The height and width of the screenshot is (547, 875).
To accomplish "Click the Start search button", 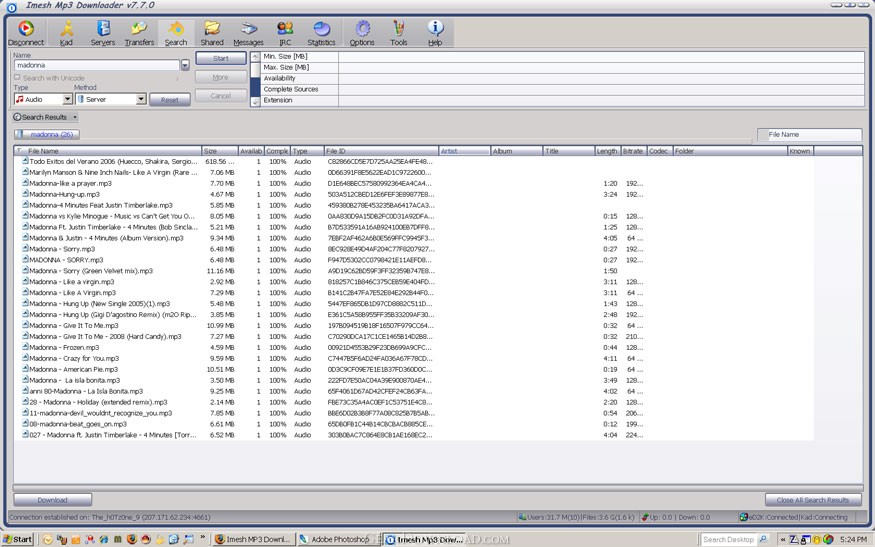I will (221, 58).
